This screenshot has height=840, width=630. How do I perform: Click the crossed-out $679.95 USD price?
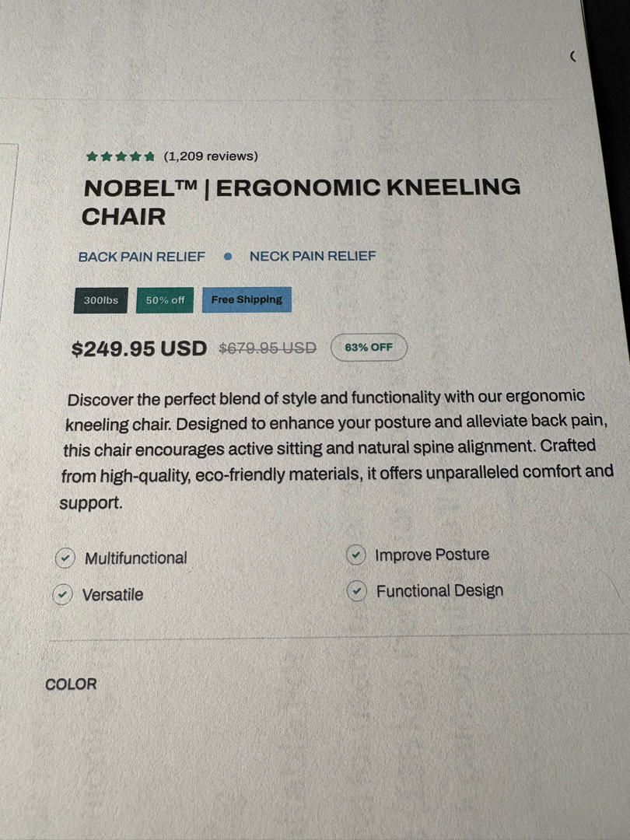tap(268, 348)
